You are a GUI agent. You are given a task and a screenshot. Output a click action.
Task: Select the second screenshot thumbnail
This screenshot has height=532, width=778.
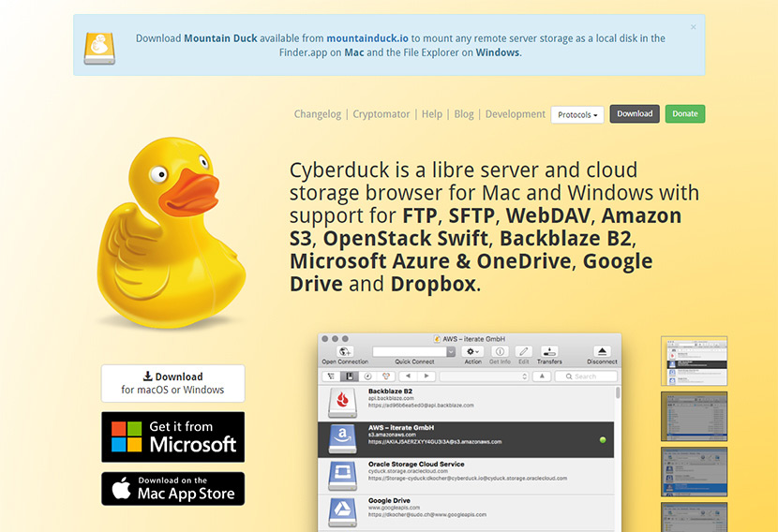pos(694,416)
